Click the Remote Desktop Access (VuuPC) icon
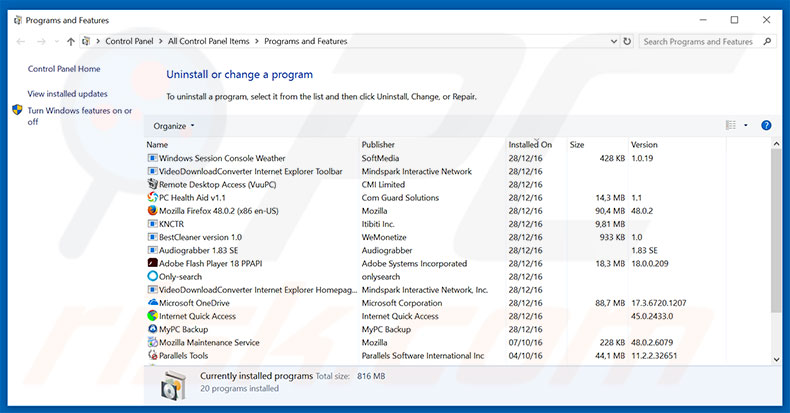 coord(152,184)
